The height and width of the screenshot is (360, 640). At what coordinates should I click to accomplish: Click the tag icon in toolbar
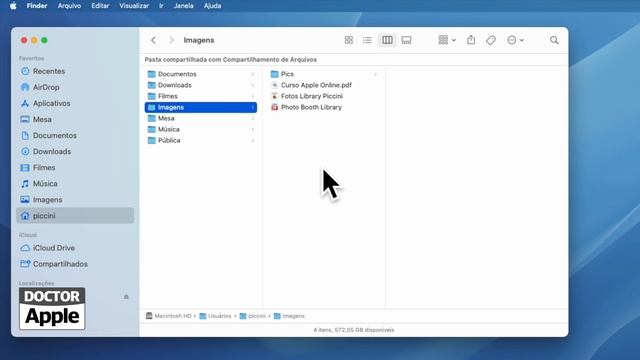[x=491, y=40]
